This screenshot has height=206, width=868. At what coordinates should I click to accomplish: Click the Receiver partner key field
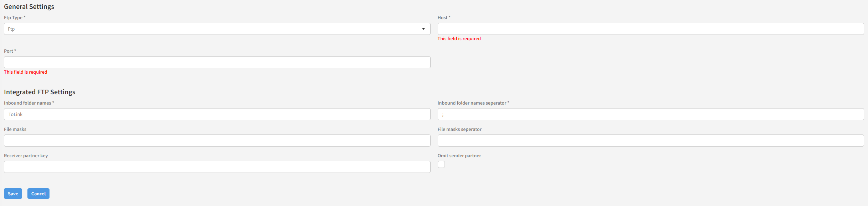pyautogui.click(x=217, y=167)
